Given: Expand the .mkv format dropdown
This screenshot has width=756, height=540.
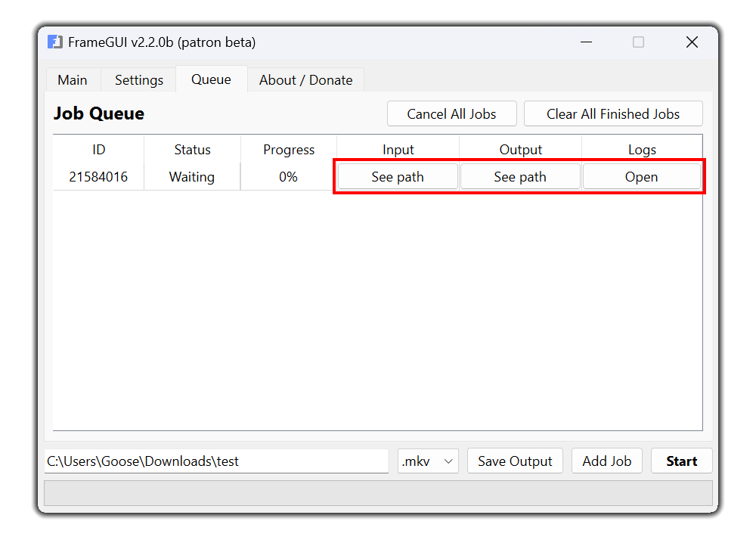Looking at the screenshot, I should (428, 461).
